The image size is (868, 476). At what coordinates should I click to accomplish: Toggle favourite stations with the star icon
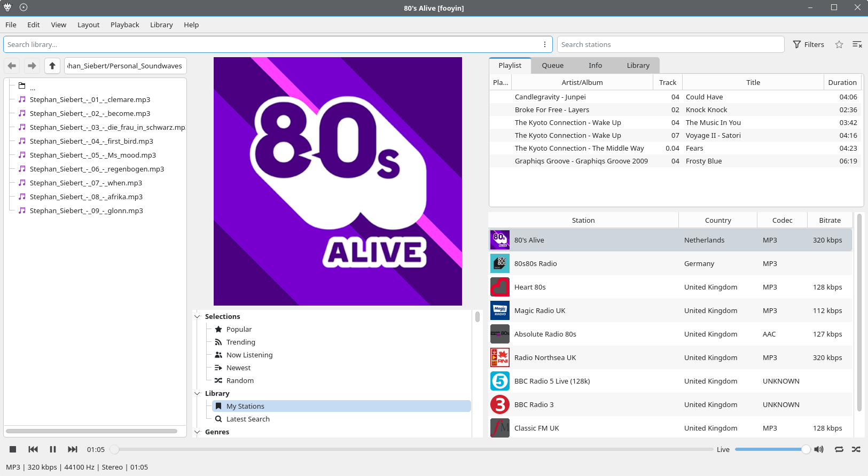pos(839,44)
